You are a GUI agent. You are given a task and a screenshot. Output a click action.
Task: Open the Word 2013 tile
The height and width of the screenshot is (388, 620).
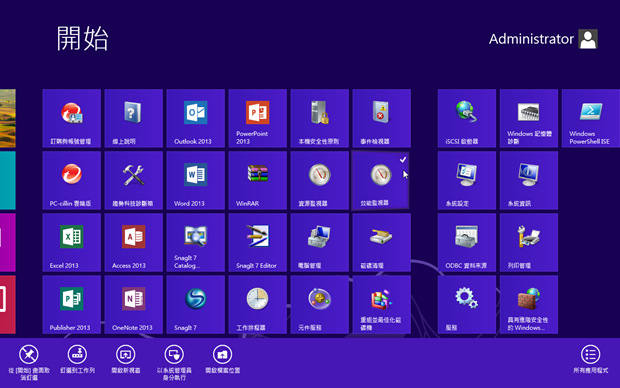tap(196, 180)
